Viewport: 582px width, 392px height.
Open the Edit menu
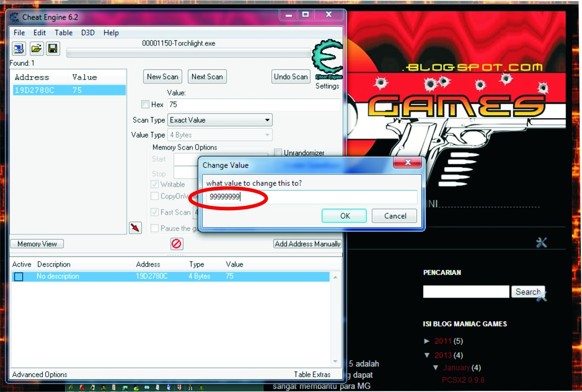click(40, 33)
